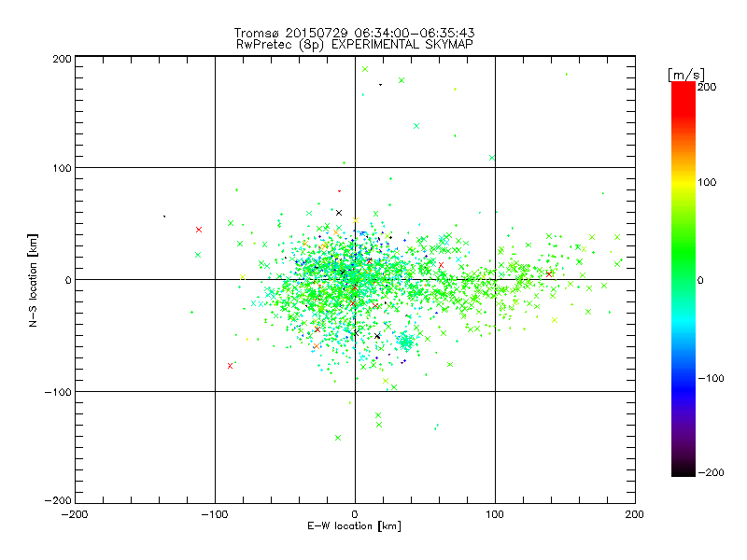Viewport: 747px width, 560px height.
Task: Click the colorbar tick label "200"
Action: [707, 87]
